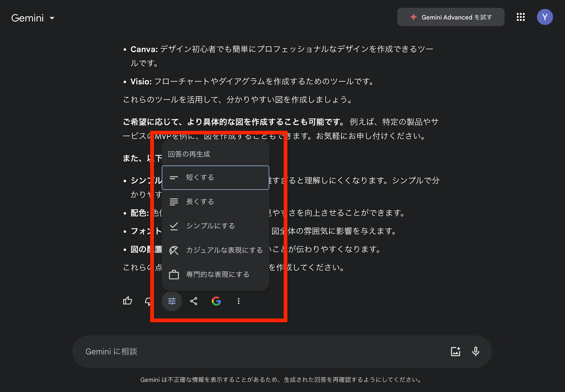
Task: Select 短くする from the regenerate menu
Action: pos(215,178)
